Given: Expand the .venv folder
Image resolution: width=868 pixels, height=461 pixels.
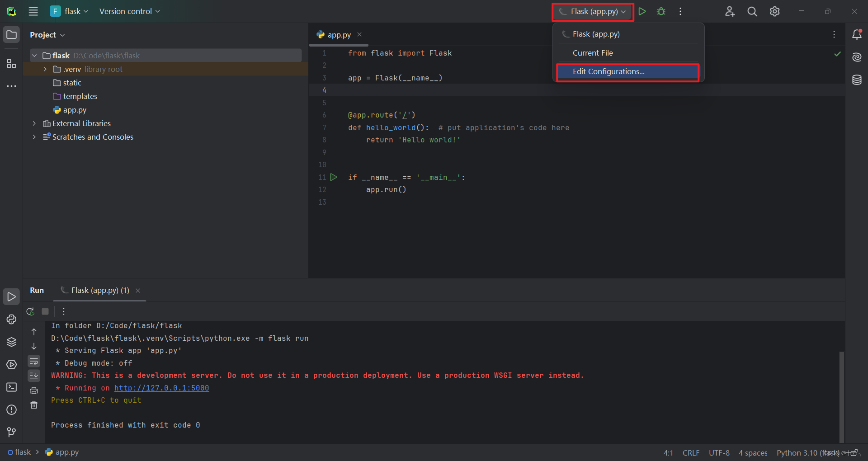Looking at the screenshot, I should tap(45, 69).
